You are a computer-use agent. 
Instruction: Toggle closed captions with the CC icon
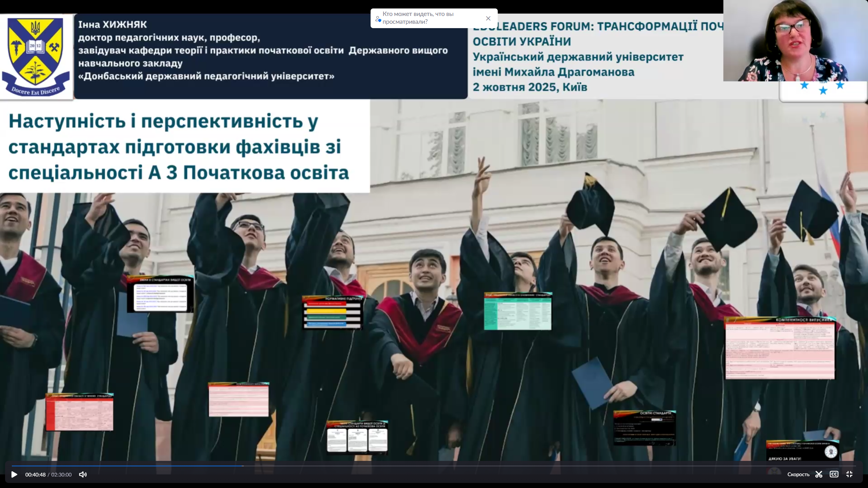[834, 474]
